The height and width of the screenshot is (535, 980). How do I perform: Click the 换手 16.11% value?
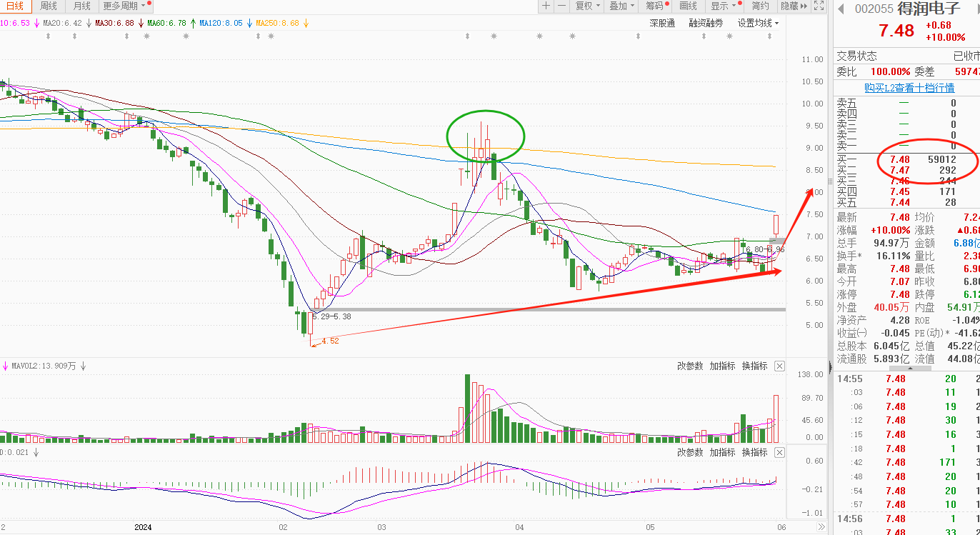pyautogui.click(x=894, y=256)
